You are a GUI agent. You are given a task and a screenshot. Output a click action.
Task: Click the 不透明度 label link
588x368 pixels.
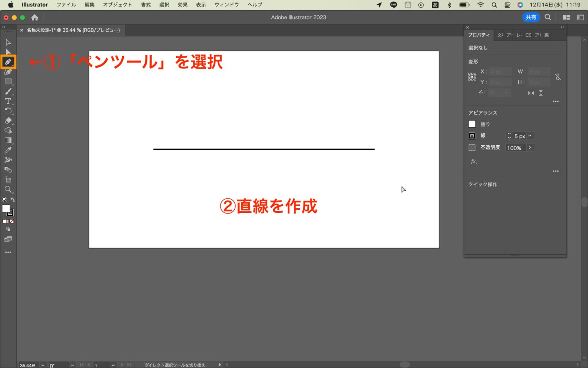(490, 148)
